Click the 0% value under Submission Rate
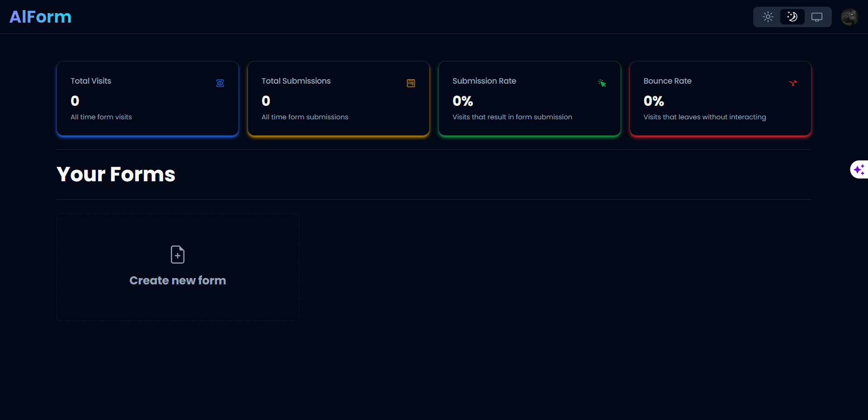Image resolution: width=868 pixels, height=420 pixels. point(462,101)
